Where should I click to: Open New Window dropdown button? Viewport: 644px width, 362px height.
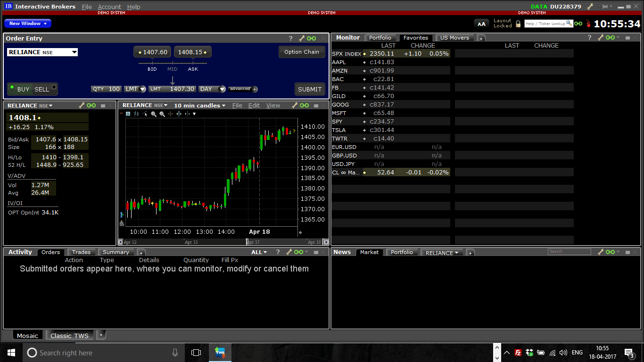[28, 24]
